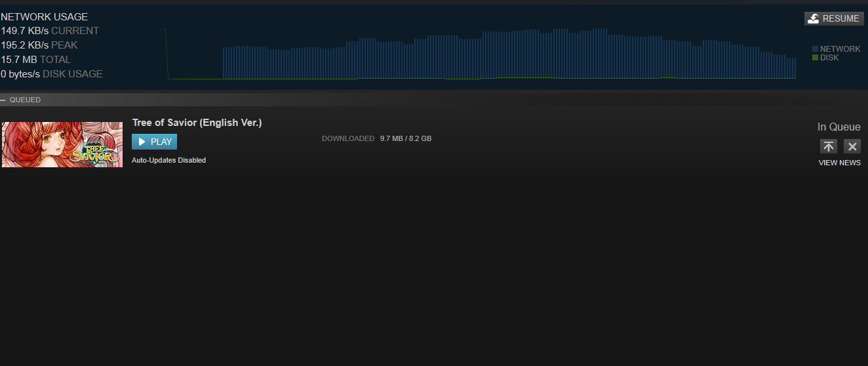Remove Tree of Savior from the queue

[x=852, y=146]
